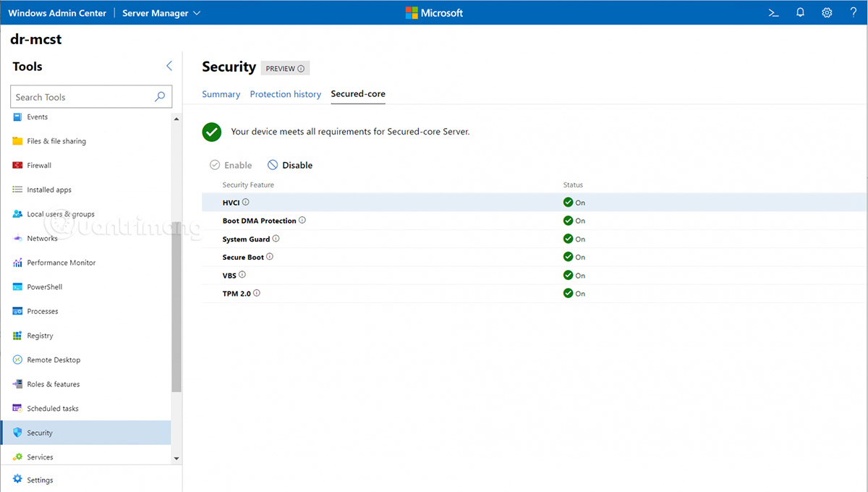The height and width of the screenshot is (492, 868).
Task: Click the Enable button
Action: (x=231, y=164)
